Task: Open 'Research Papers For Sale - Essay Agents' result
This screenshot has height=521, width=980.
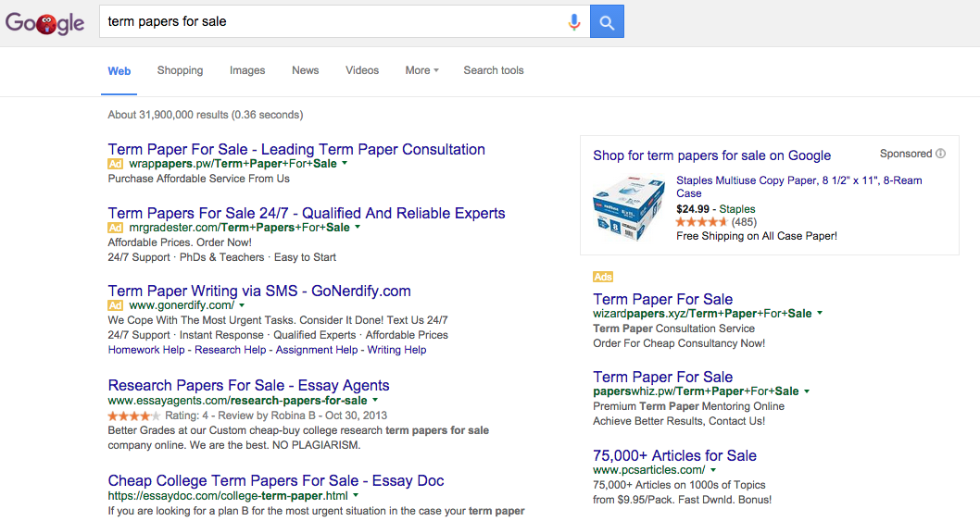Action: [x=248, y=385]
